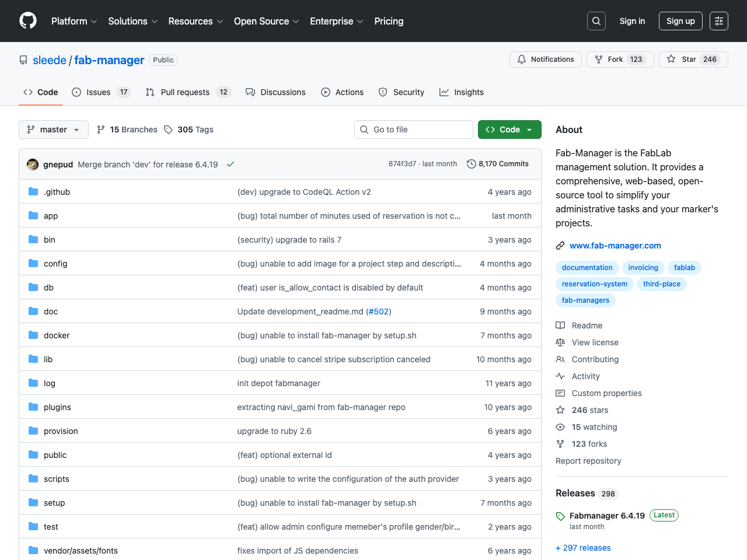This screenshot has height=560, width=747.
Task: Star the fab-manager repository
Action: point(693,59)
